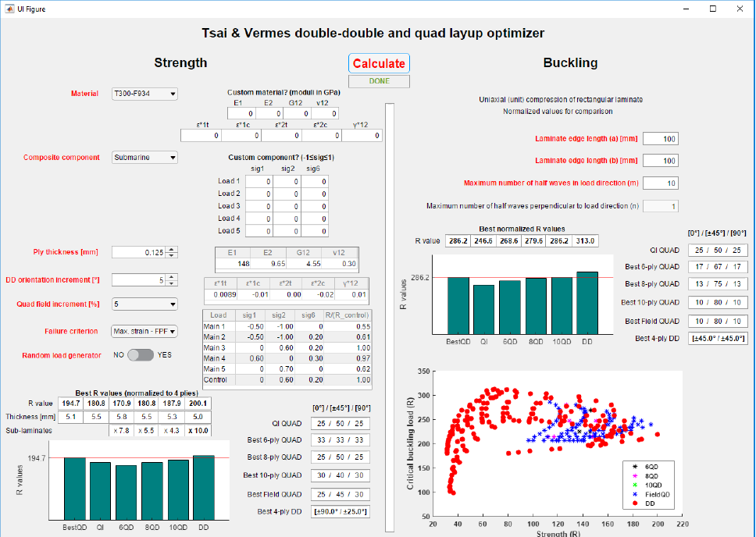
Task: Increase ply thickness with up arrow
Action: 172,249
